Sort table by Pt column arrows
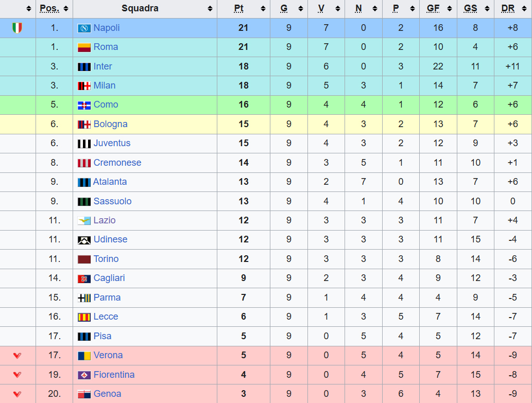This screenshot has width=532, height=403. pos(264,9)
